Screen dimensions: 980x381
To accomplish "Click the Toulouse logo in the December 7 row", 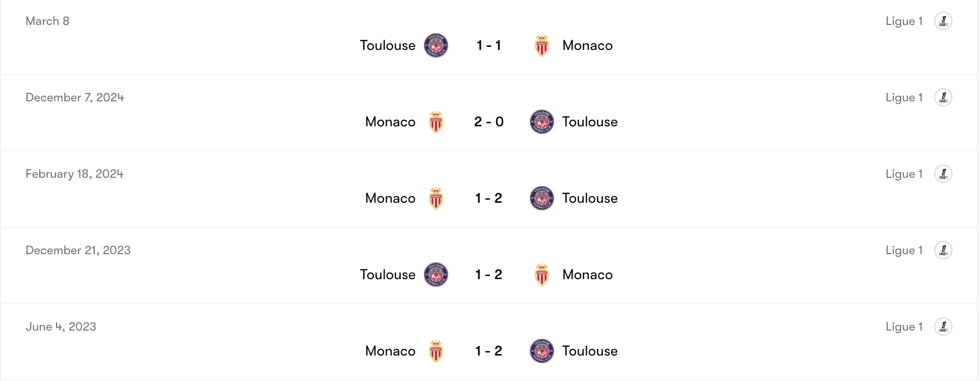I will tap(541, 122).
